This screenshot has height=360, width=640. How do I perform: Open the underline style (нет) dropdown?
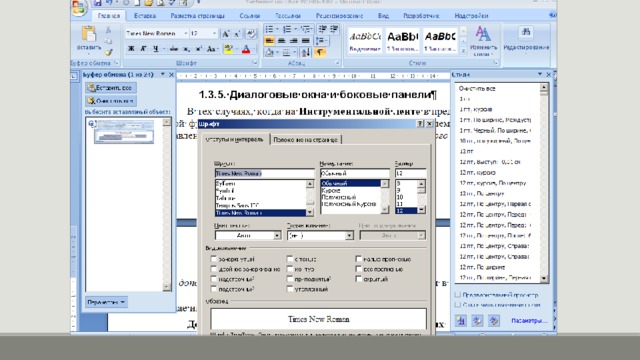tap(349, 236)
